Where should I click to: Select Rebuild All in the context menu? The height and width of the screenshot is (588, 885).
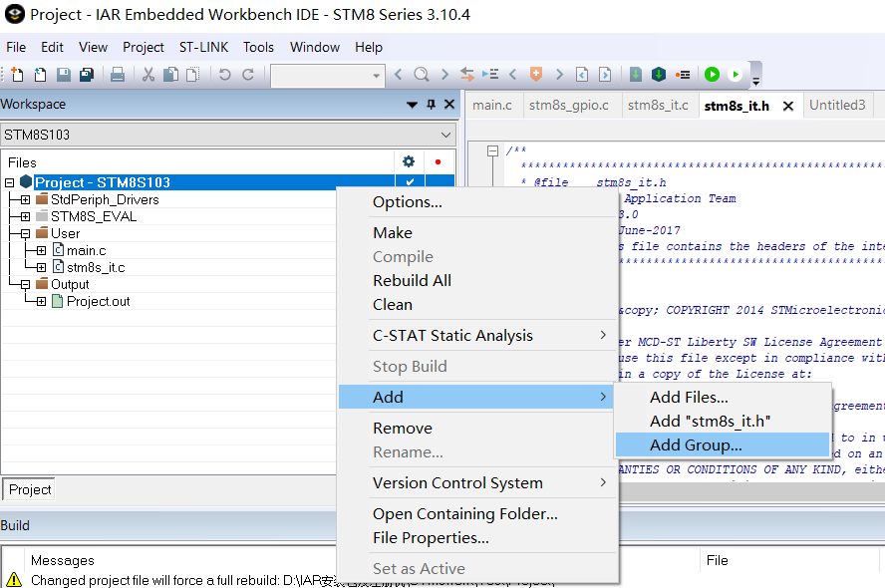[x=475, y=280]
